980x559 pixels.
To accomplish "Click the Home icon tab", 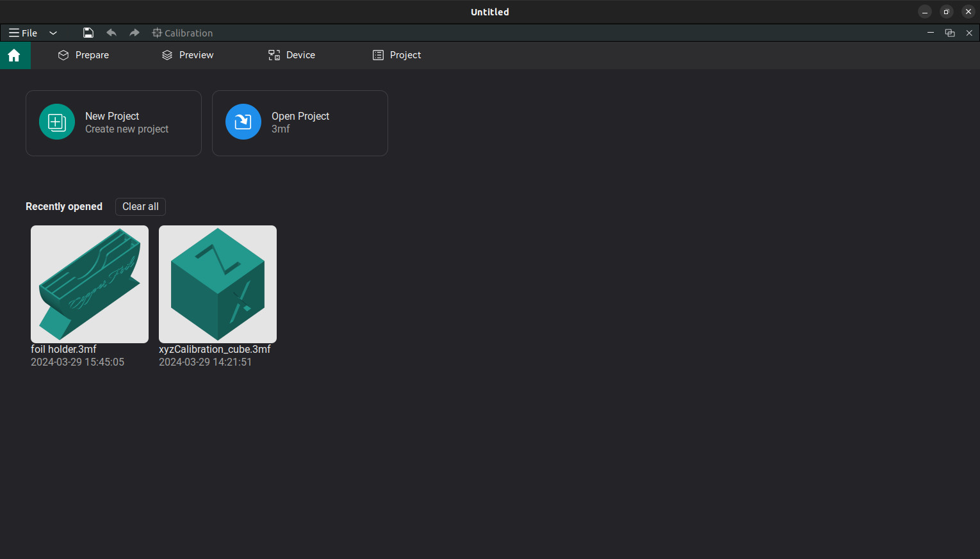I will click(14, 56).
